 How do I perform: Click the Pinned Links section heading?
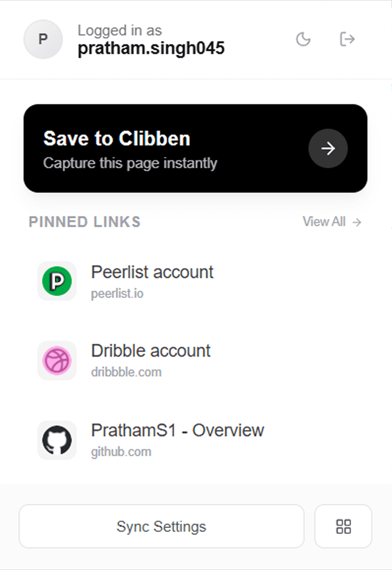click(x=84, y=222)
